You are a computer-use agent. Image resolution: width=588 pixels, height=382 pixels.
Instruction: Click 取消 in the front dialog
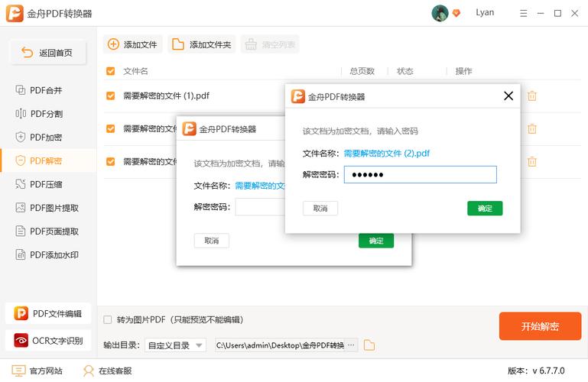tap(320, 209)
